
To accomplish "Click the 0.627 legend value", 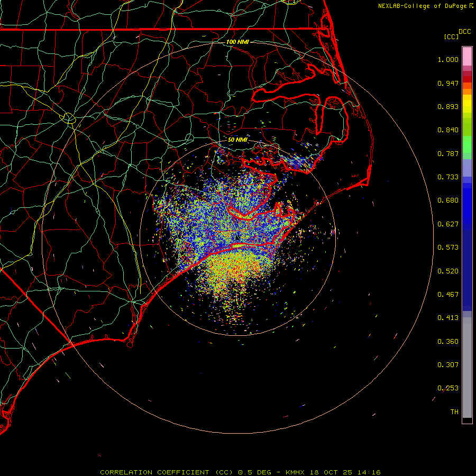I will [x=448, y=224].
